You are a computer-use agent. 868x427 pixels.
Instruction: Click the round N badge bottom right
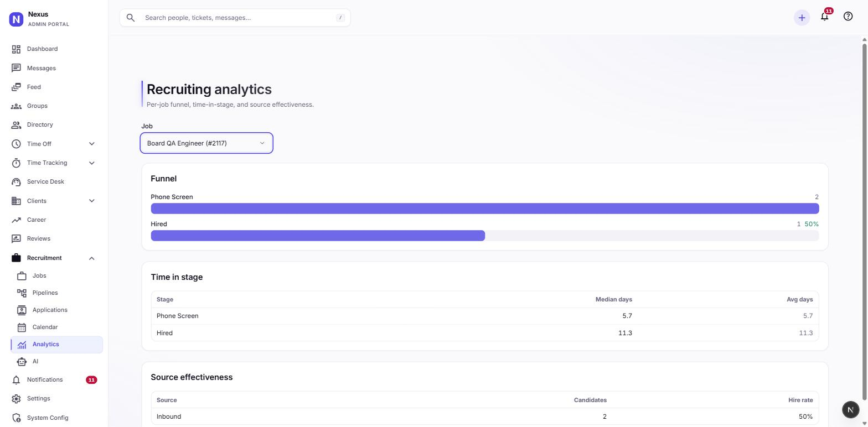[x=851, y=410]
